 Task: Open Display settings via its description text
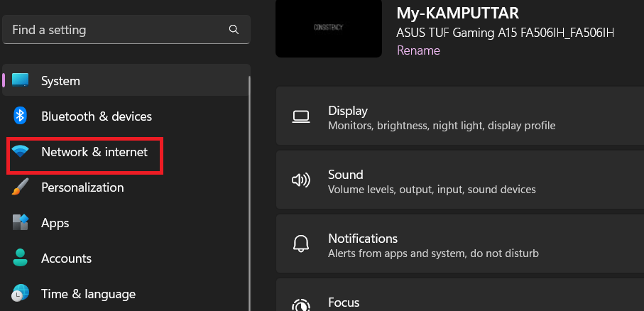(x=441, y=126)
